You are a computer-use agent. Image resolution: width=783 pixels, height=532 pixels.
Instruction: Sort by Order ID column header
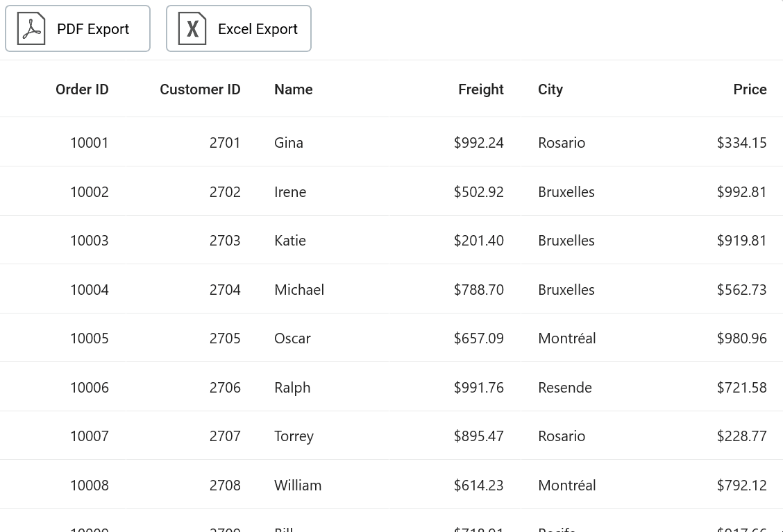(x=82, y=89)
